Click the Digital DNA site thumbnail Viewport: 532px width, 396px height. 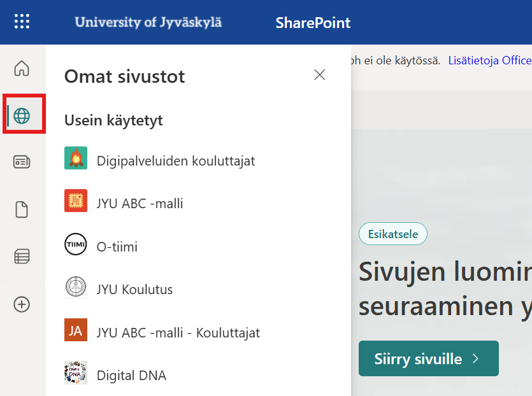(x=76, y=373)
